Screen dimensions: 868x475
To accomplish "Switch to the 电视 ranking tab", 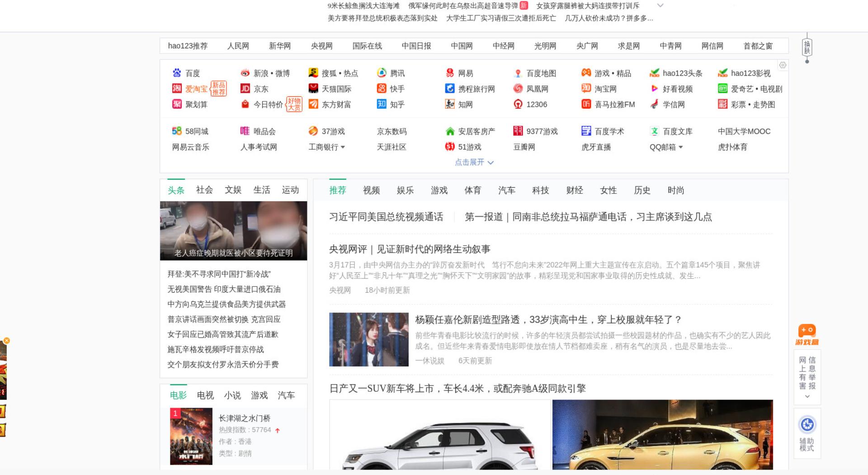I will tap(205, 395).
